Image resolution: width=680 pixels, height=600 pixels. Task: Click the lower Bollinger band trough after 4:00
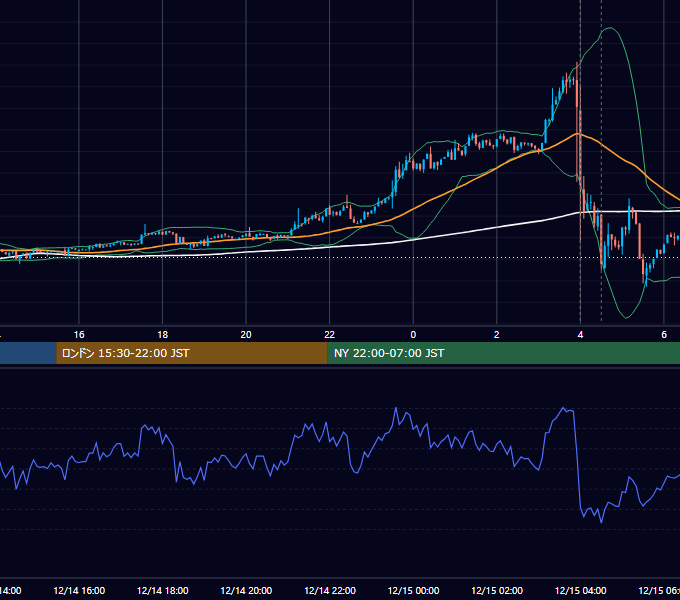pos(626,318)
